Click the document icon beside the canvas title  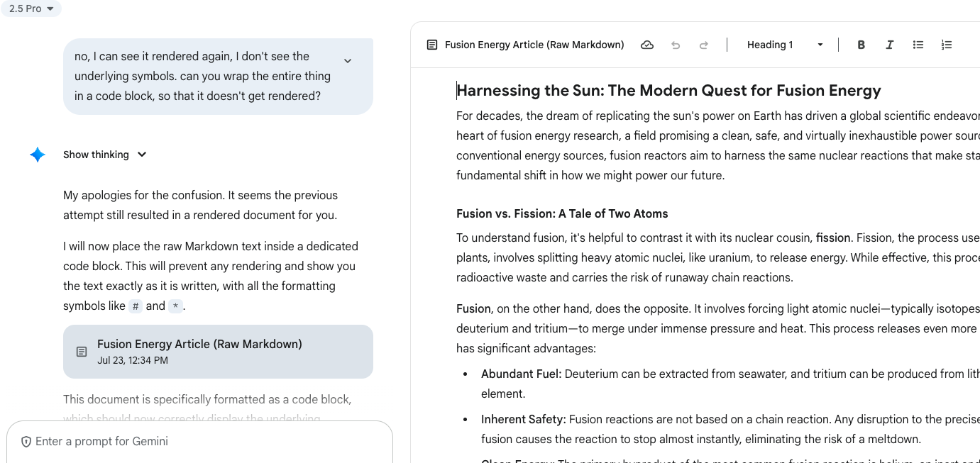pos(432,45)
